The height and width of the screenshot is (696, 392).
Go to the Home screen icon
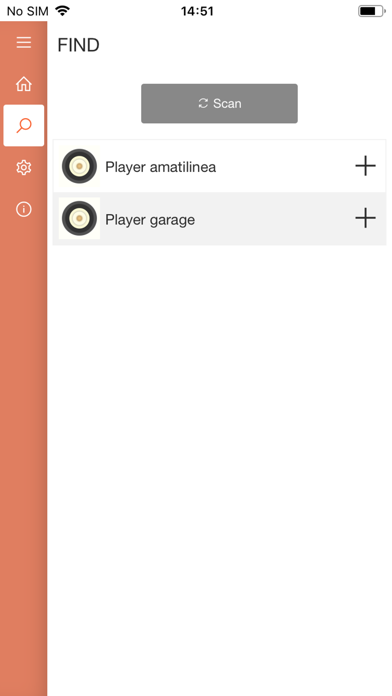click(24, 84)
